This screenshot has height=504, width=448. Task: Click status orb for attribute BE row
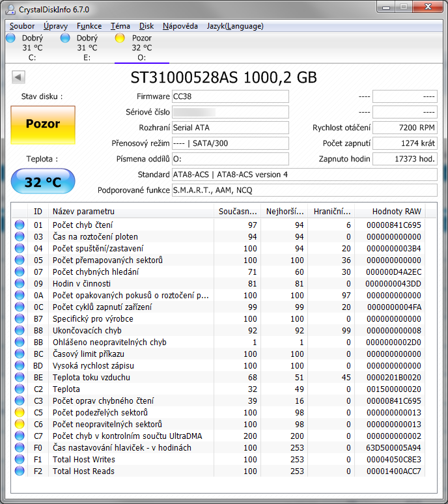(20, 378)
